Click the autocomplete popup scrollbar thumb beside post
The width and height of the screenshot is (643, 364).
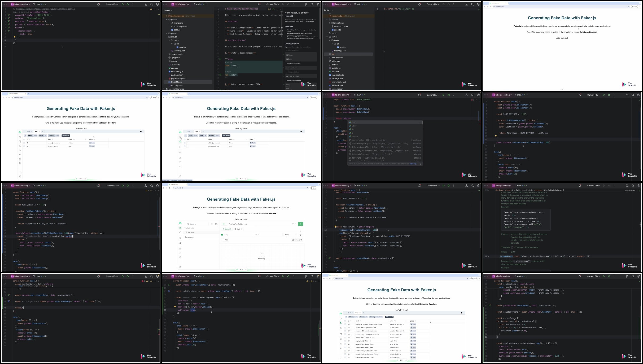point(422,122)
